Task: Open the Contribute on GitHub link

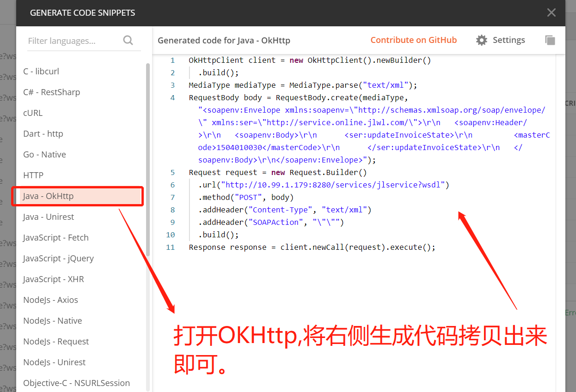Action: tap(414, 40)
